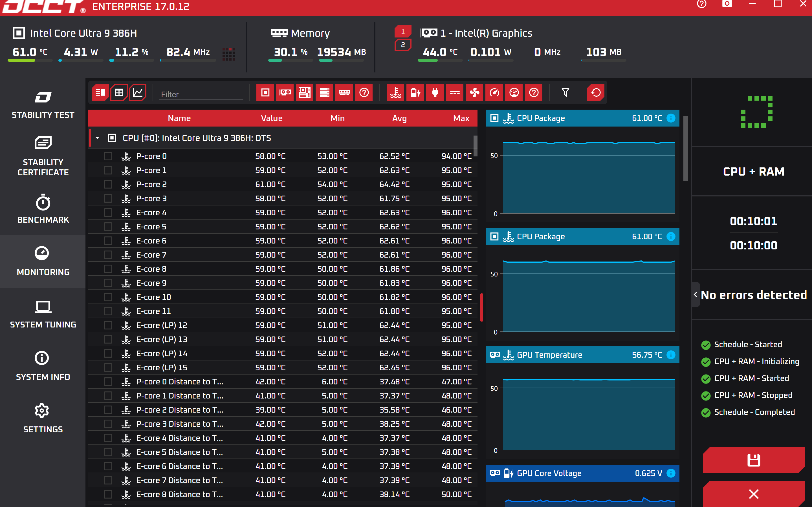Toggle the current sensor type filter
Image resolution: width=812 pixels, height=507 pixels.
coord(455,92)
